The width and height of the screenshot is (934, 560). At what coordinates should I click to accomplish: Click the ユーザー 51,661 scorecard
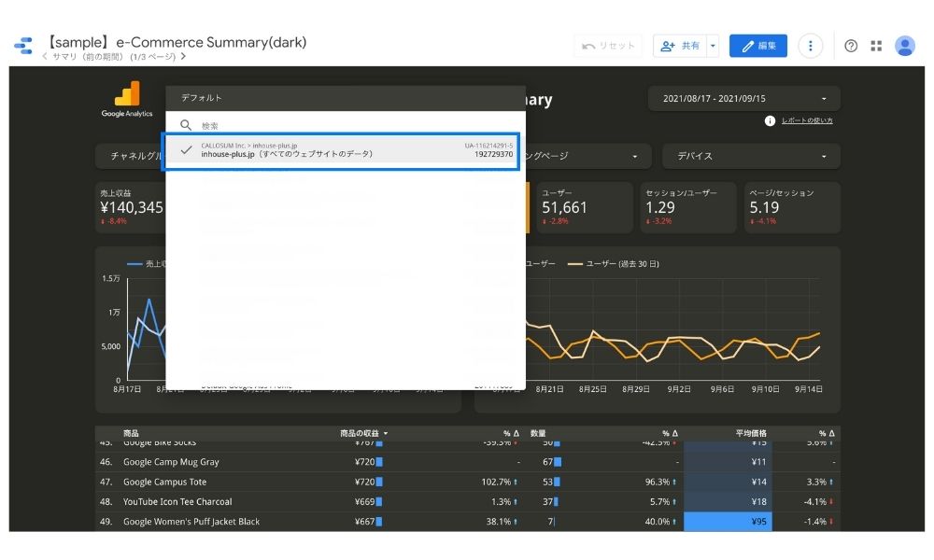586,208
